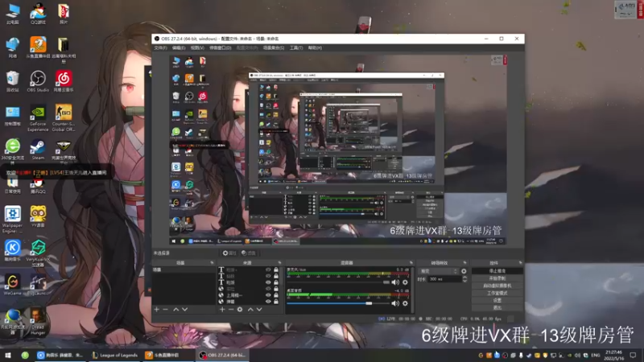The width and height of the screenshot is (644, 362).
Task: Open source properties gear in sources toolbar
Action: (240, 310)
